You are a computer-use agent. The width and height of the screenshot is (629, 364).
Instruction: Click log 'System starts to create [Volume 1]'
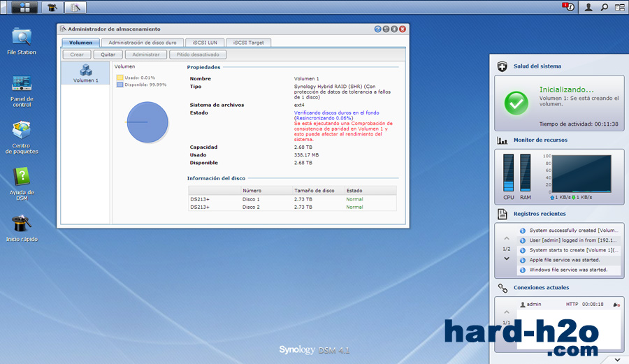pos(569,250)
